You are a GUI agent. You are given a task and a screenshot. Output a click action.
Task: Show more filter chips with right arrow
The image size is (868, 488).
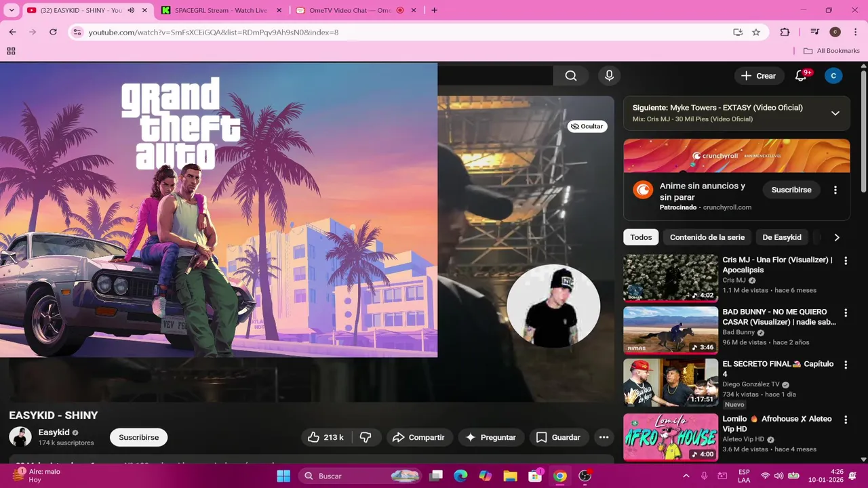(837, 237)
